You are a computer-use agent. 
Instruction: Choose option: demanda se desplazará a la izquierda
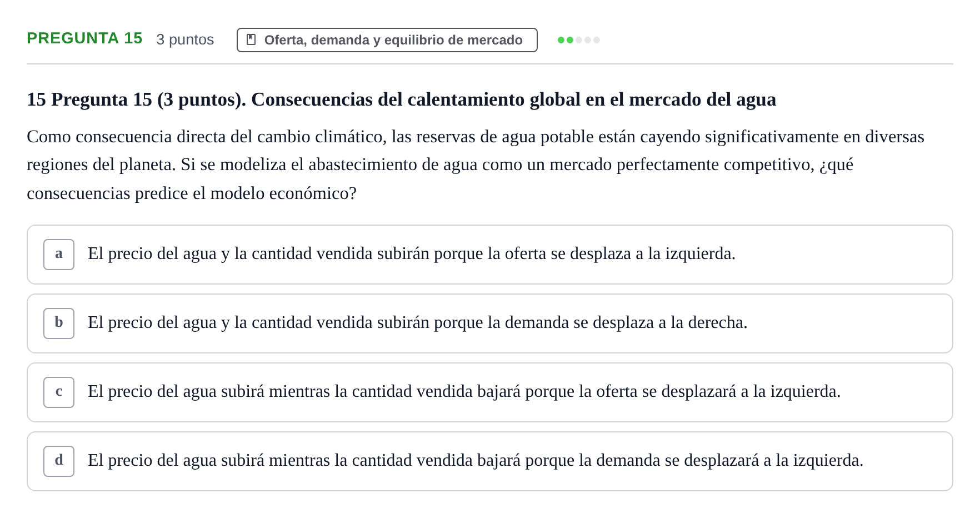click(x=490, y=461)
